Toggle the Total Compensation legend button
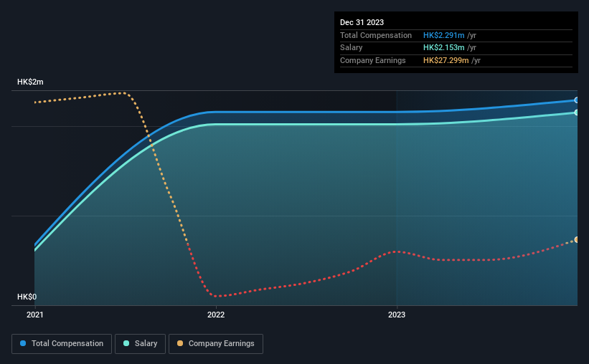 pyautogui.click(x=62, y=344)
